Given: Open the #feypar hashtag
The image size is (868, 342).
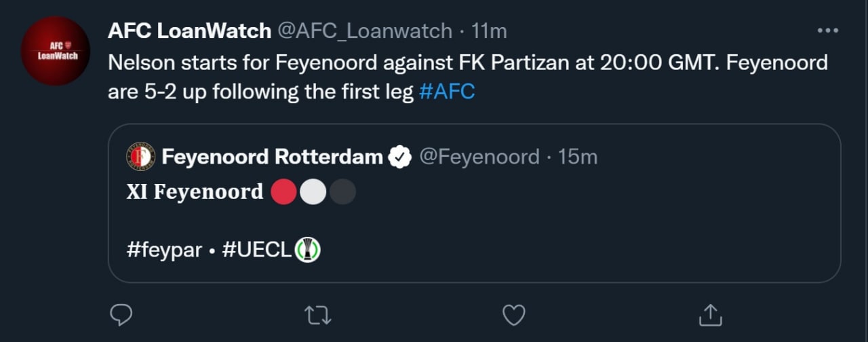Looking at the screenshot, I should (x=164, y=250).
